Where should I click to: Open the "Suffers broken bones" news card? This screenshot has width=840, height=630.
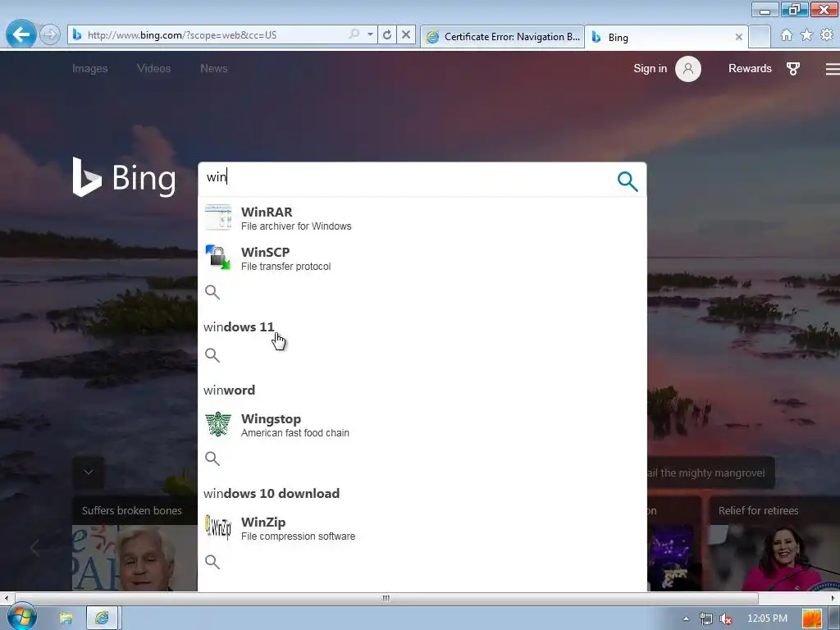[135, 543]
